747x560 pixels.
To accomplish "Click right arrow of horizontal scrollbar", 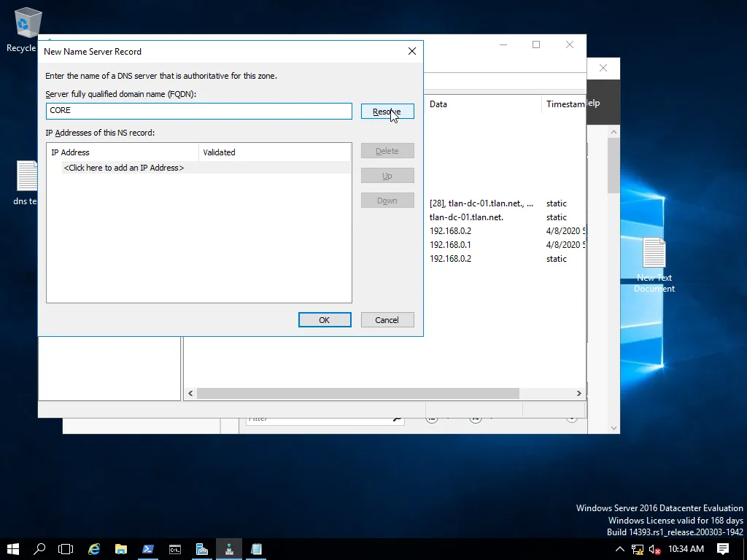I will (579, 393).
